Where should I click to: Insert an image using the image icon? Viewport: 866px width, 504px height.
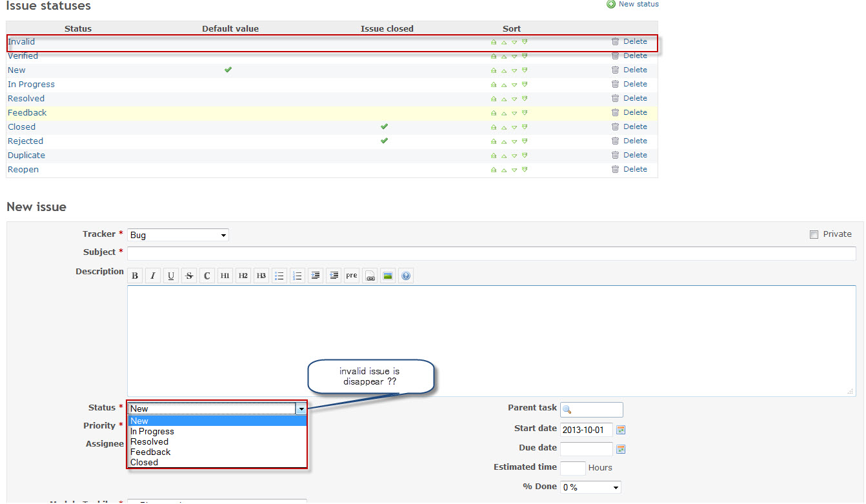[x=387, y=276]
